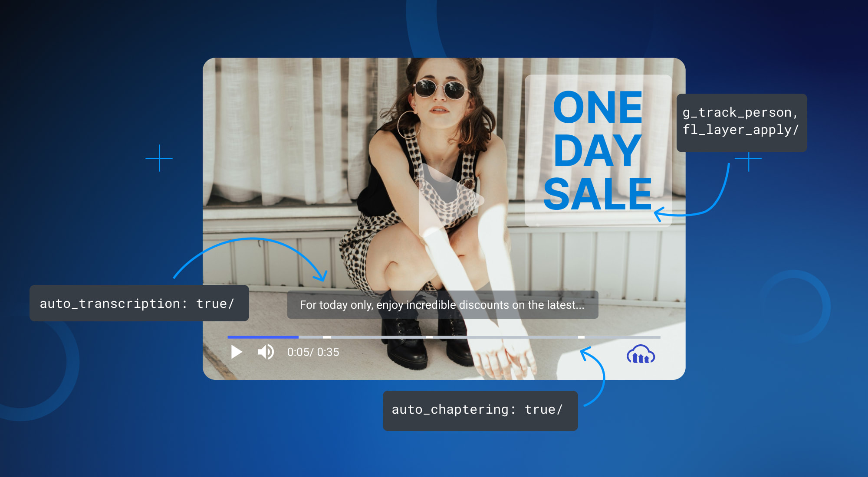This screenshot has width=868, height=477.
Task: Mute the video via the speaker icon
Action: click(x=265, y=352)
